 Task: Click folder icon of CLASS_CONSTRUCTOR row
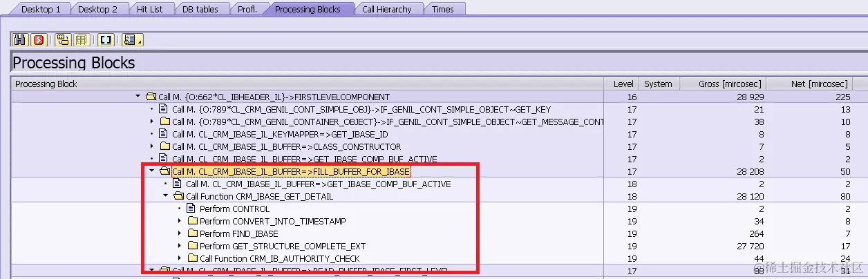[164, 146]
